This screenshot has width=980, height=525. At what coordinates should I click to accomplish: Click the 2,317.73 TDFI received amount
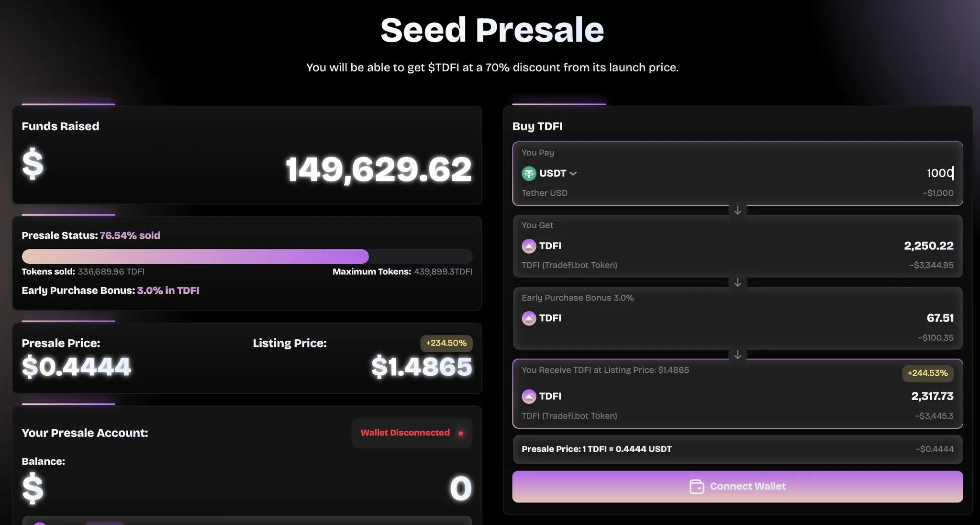(932, 396)
